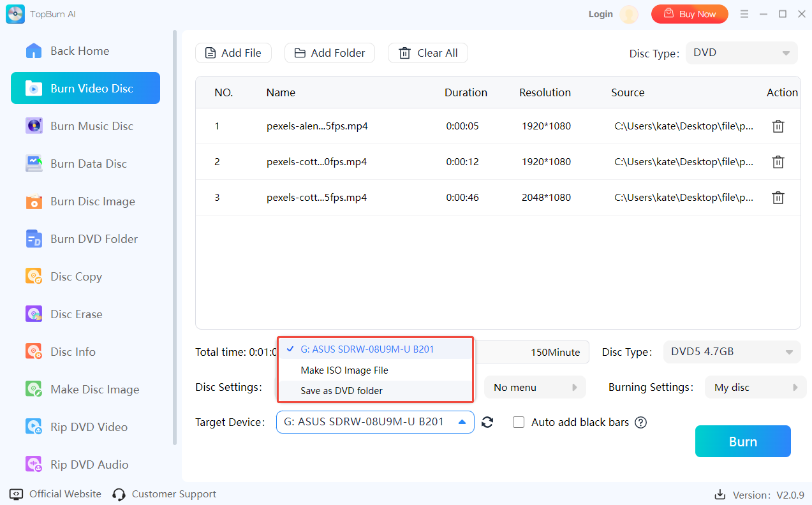The image size is (812, 505).
Task: Expand the top Disc Type DVD dropdown
Action: (741, 53)
